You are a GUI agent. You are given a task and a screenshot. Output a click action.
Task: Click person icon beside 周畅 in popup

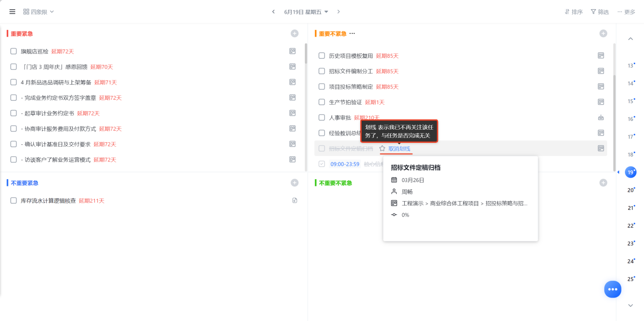(x=394, y=191)
